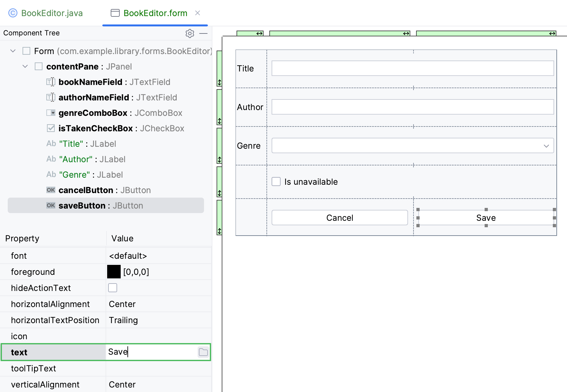This screenshot has width=567, height=392.
Task: Click the checkbox icon beside isTakenCheckBox
Action: tap(50, 128)
